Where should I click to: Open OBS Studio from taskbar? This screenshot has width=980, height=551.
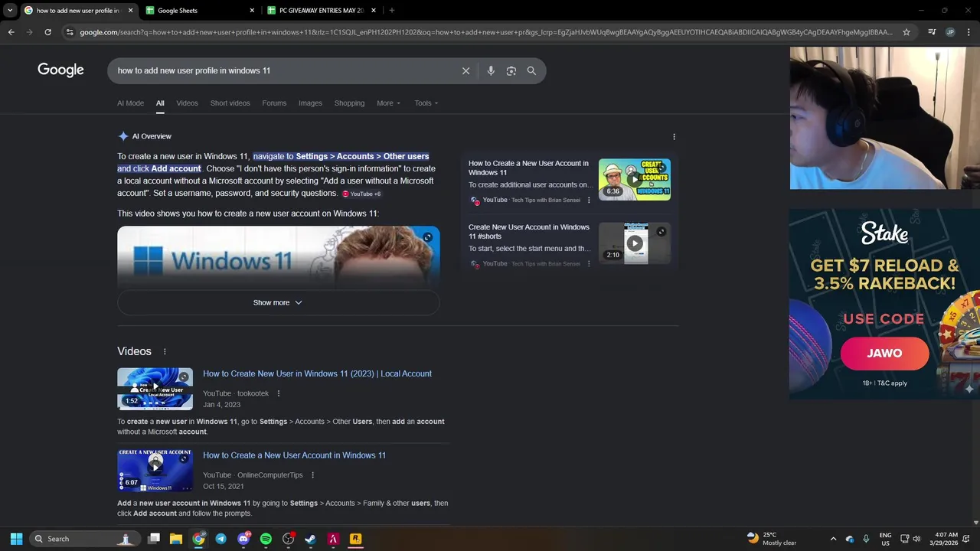pyautogui.click(x=289, y=539)
